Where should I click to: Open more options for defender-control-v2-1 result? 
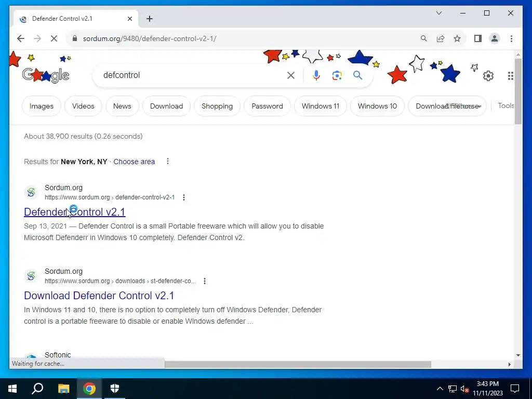tap(184, 197)
